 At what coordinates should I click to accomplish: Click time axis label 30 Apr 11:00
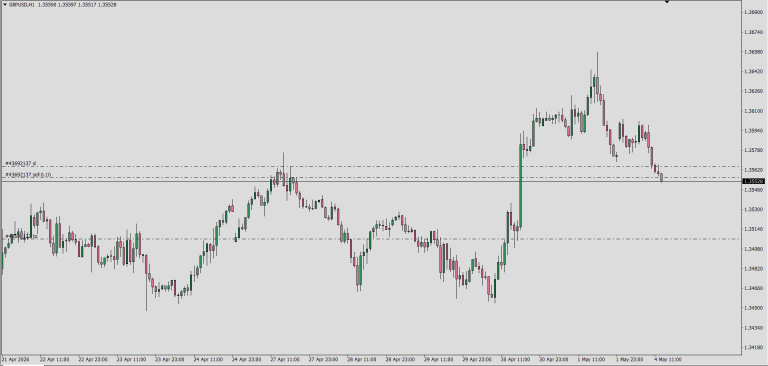pyautogui.click(x=516, y=360)
